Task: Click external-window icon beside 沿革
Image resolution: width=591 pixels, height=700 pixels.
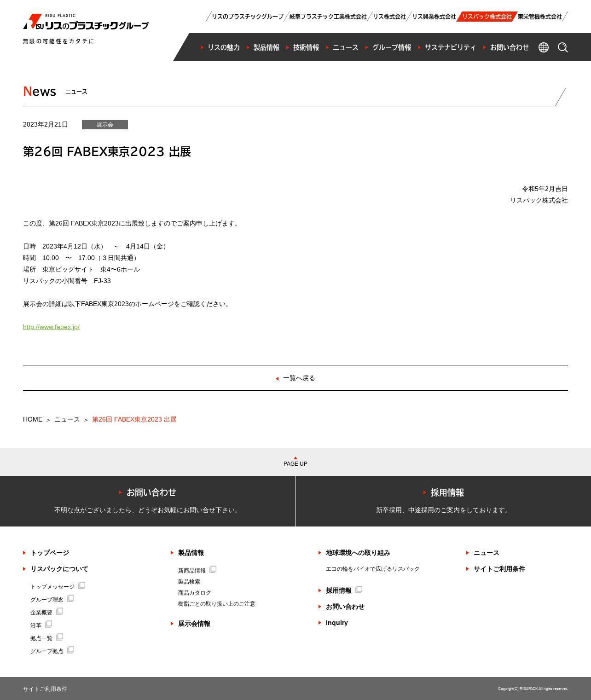Action: [x=49, y=624]
